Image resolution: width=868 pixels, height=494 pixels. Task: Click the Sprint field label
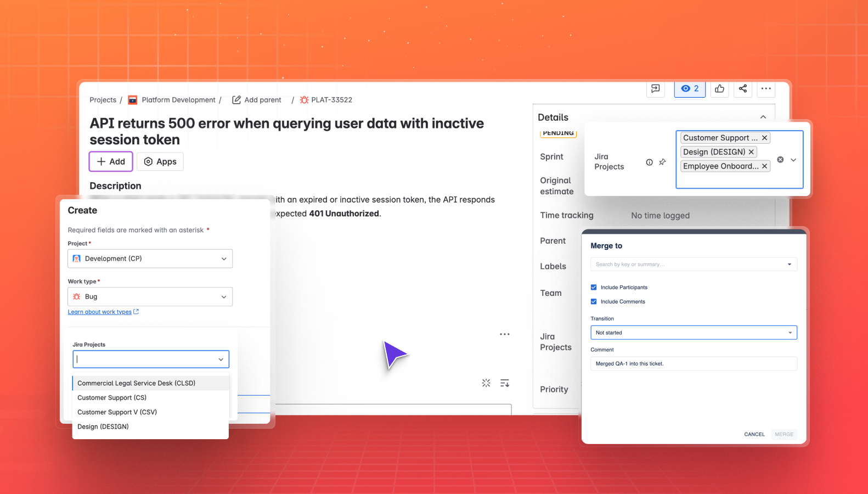click(x=551, y=156)
